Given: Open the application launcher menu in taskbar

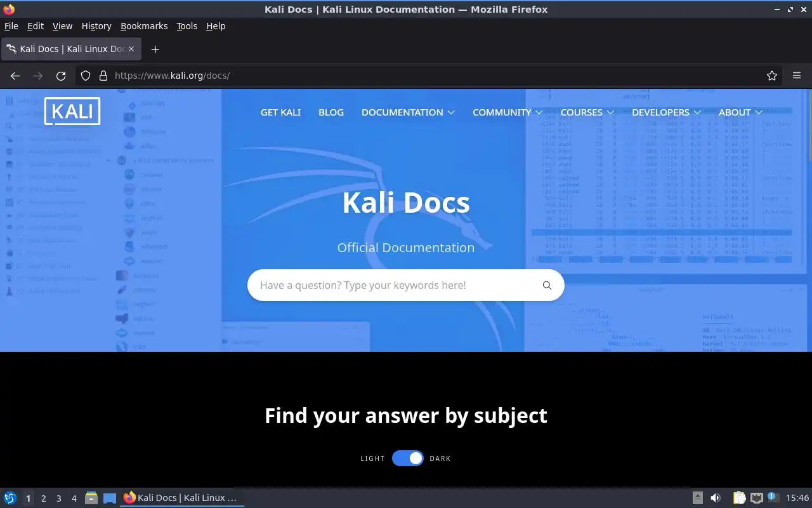Looking at the screenshot, I should pyautogui.click(x=10, y=498).
